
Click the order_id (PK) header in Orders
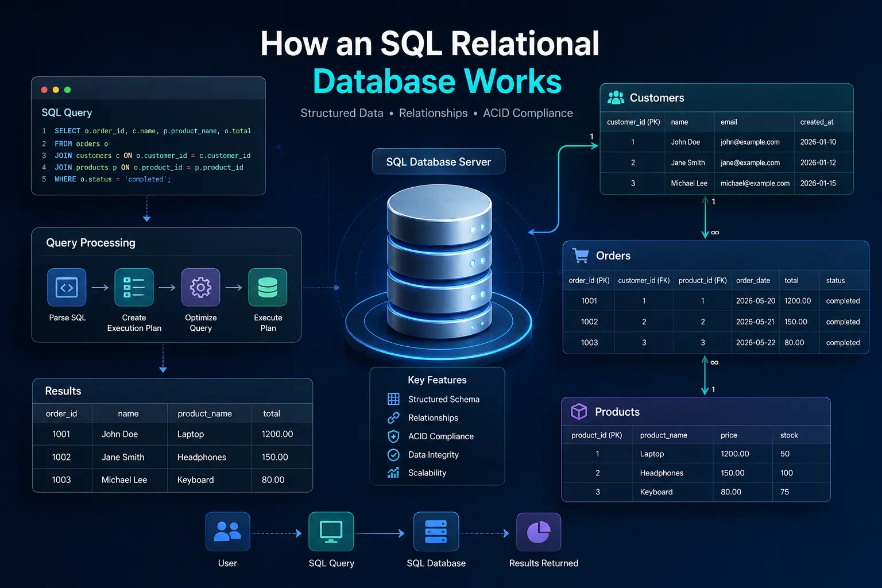(x=589, y=280)
